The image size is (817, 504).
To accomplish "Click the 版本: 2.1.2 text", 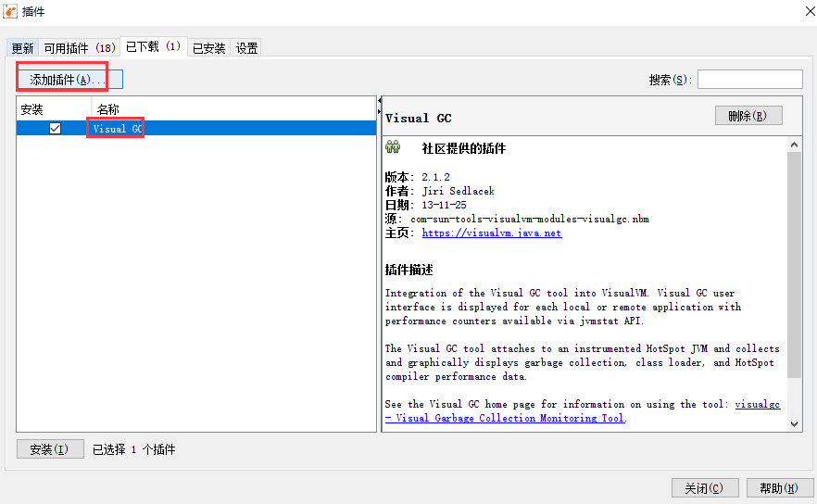I will tap(418, 177).
